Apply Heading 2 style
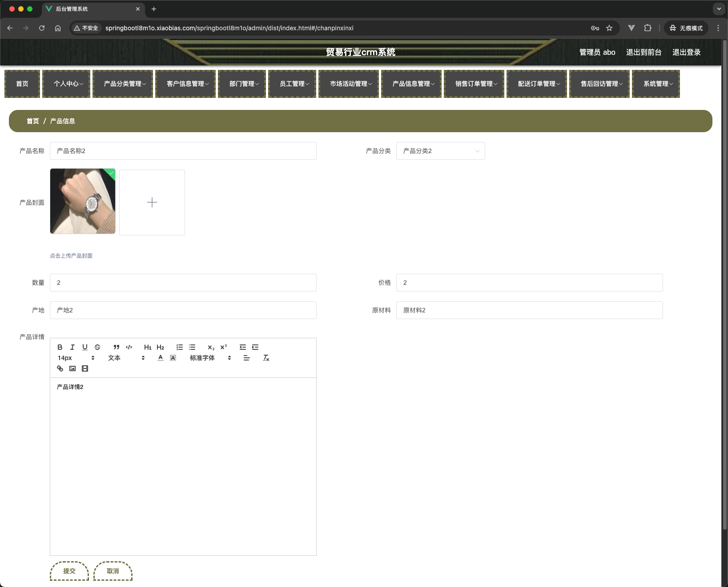Image resolution: width=728 pixels, height=587 pixels. pos(161,347)
